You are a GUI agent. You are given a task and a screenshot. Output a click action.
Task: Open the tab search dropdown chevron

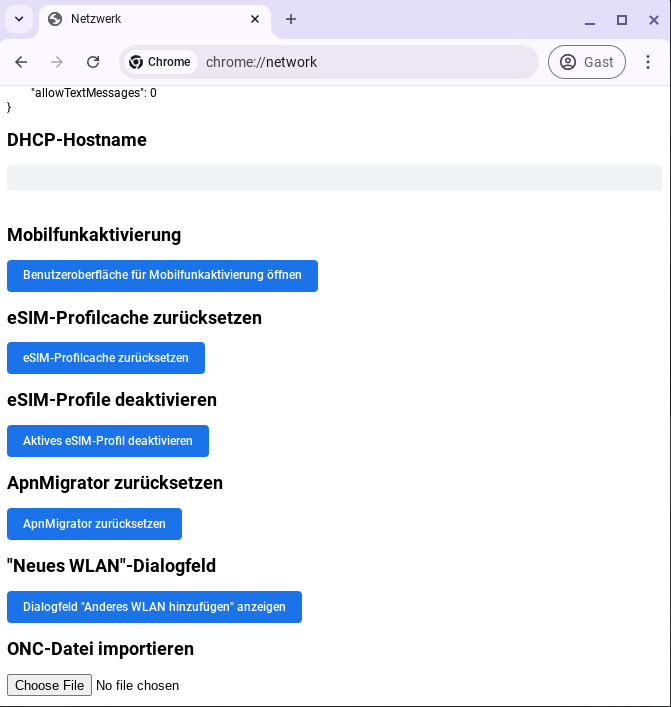coord(19,19)
